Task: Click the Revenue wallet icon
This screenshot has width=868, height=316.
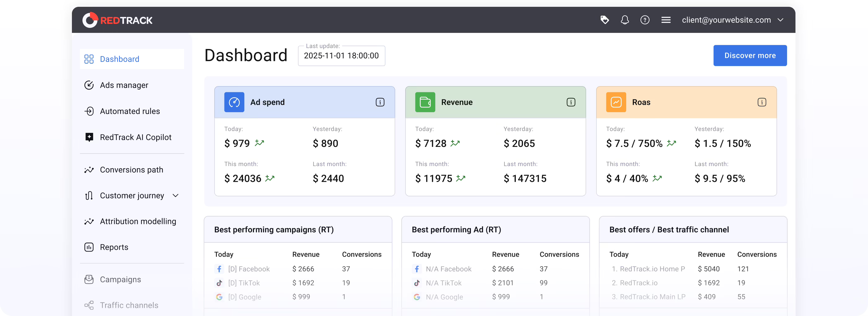Action: [425, 102]
